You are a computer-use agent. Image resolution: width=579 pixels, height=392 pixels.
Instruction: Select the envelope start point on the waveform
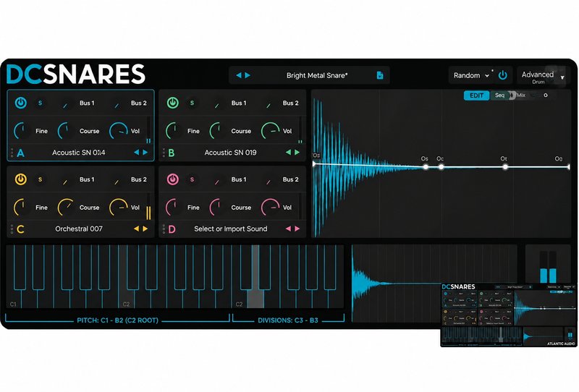point(314,163)
